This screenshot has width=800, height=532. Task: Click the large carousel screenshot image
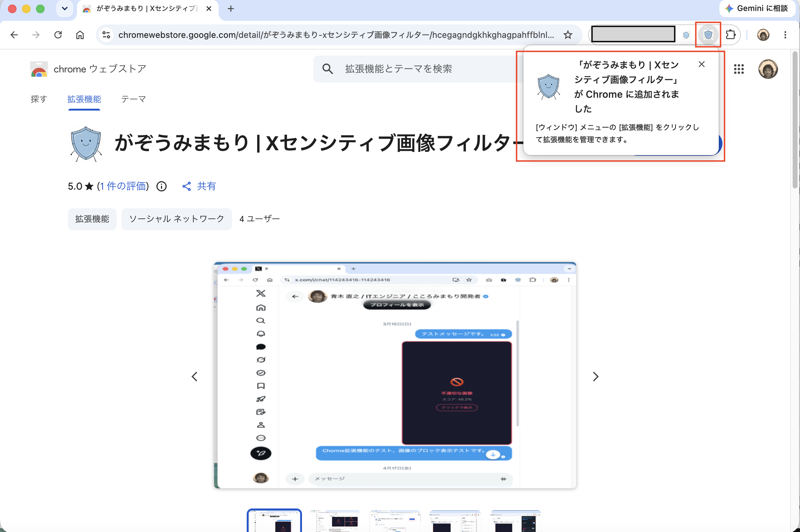(x=395, y=375)
